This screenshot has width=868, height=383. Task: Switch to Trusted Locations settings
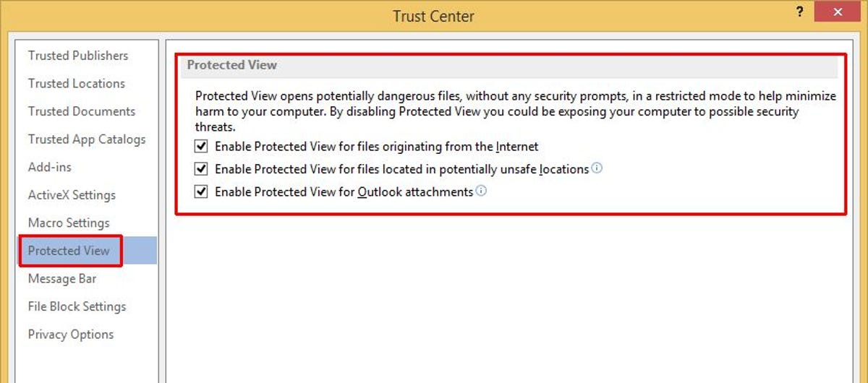pyautogui.click(x=77, y=84)
